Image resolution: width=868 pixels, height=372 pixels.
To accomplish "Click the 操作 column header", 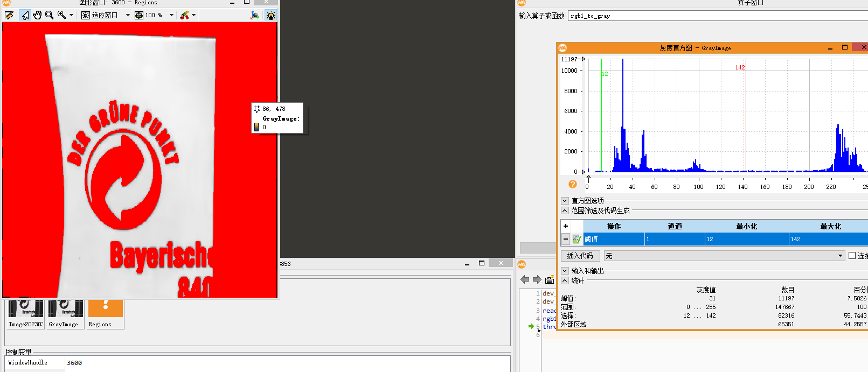I will (614, 226).
